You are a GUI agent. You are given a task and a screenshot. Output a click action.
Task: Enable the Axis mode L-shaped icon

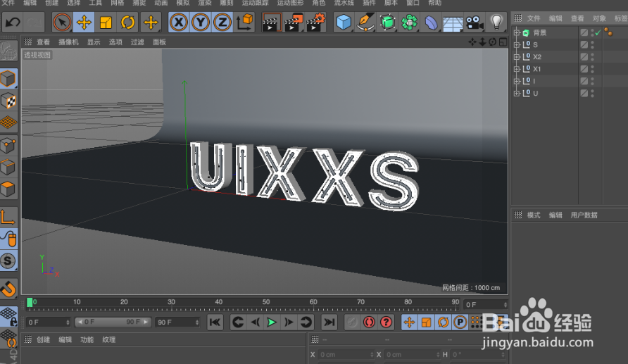(x=8, y=217)
